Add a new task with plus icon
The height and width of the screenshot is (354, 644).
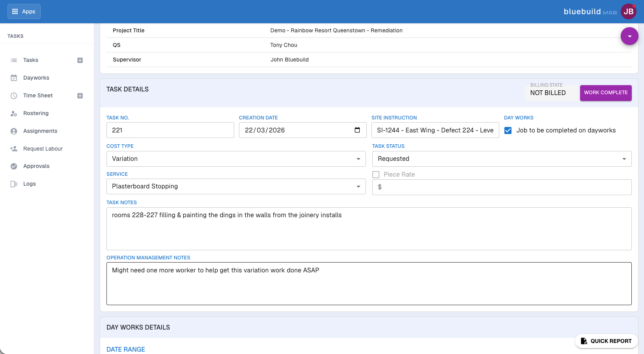point(80,60)
